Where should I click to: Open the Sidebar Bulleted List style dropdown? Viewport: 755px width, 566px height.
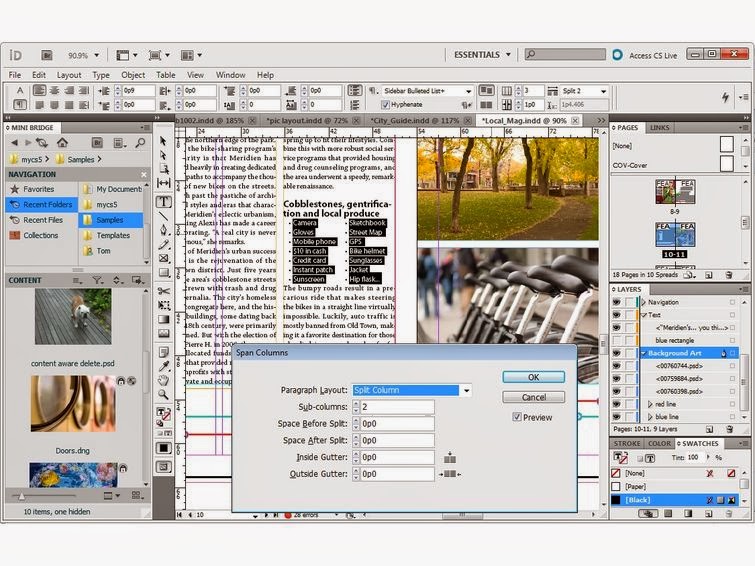(x=468, y=91)
